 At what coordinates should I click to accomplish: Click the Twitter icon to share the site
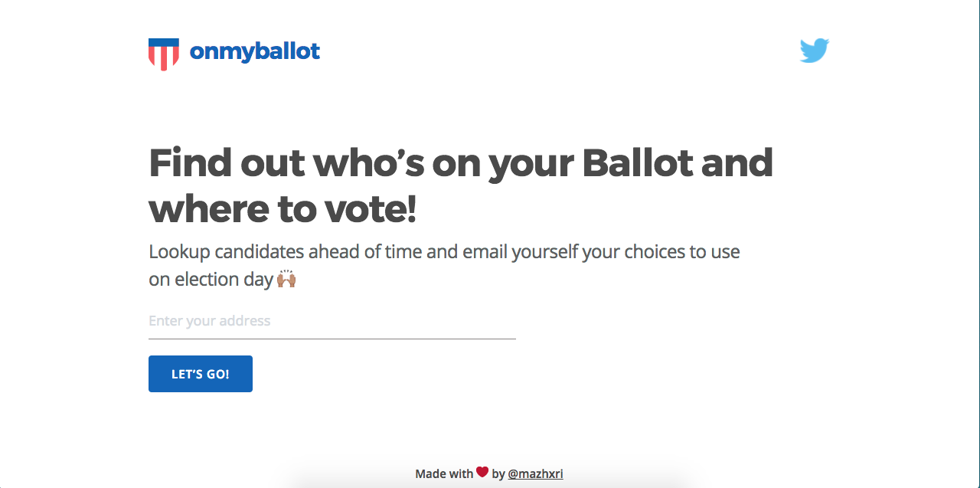pos(814,50)
